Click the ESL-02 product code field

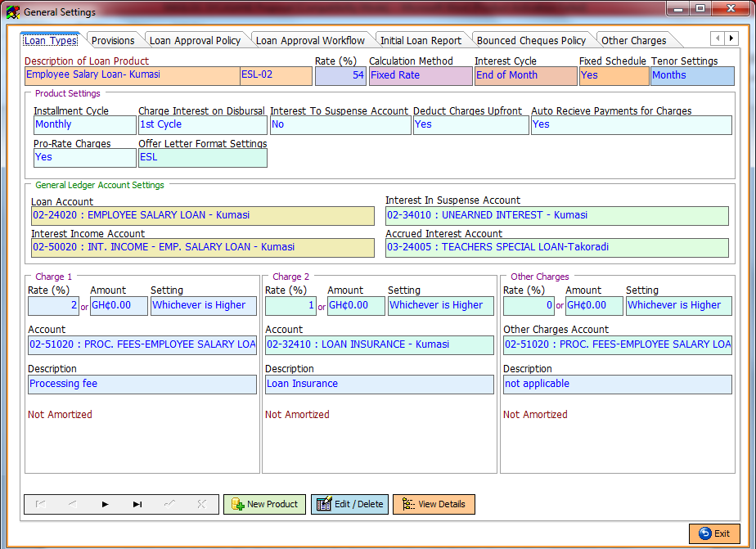click(276, 76)
